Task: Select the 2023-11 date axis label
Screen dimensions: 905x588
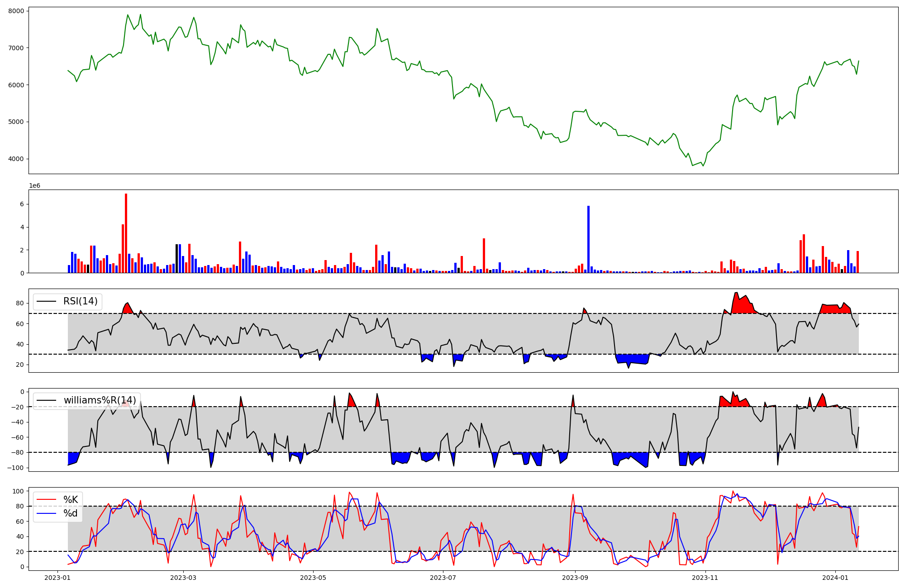Action: (705, 578)
